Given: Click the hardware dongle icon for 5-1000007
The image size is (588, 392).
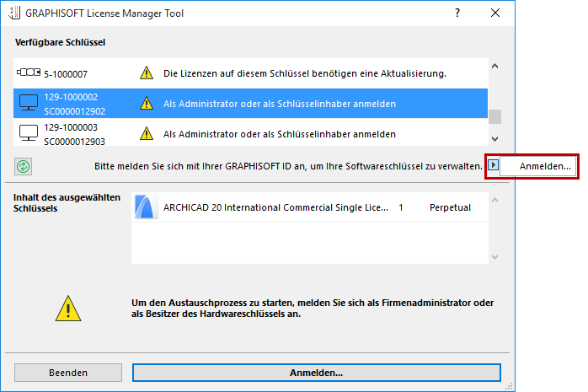Looking at the screenshot, I should tap(29, 73).
